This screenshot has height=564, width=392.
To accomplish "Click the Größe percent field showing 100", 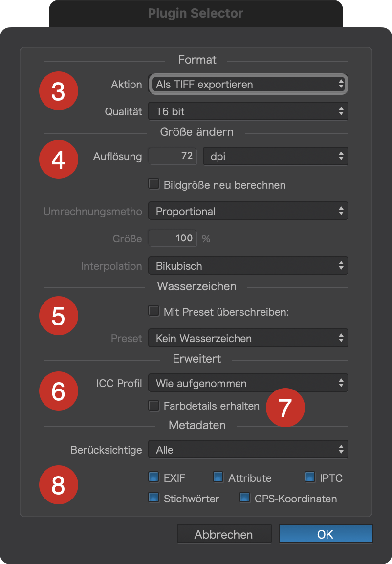I will tap(173, 238).
